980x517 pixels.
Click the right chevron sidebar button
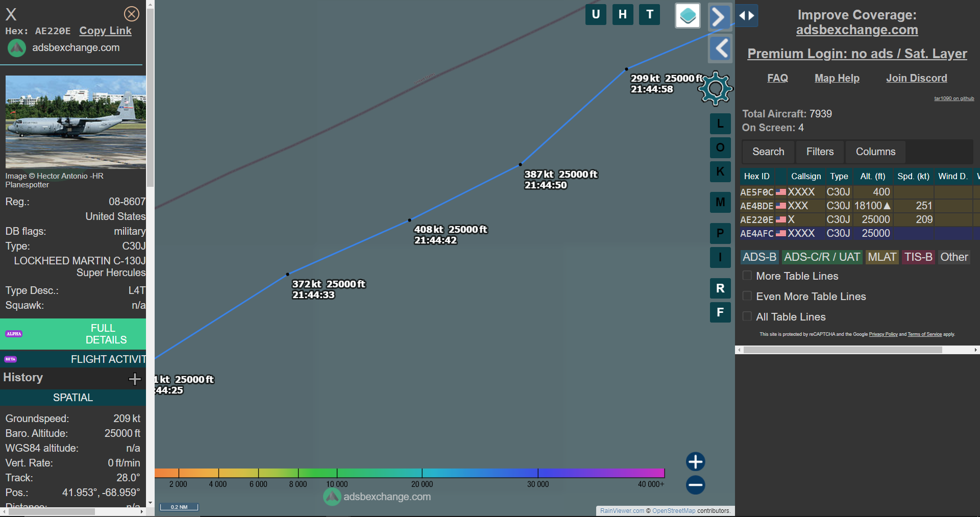pos(720,17)
